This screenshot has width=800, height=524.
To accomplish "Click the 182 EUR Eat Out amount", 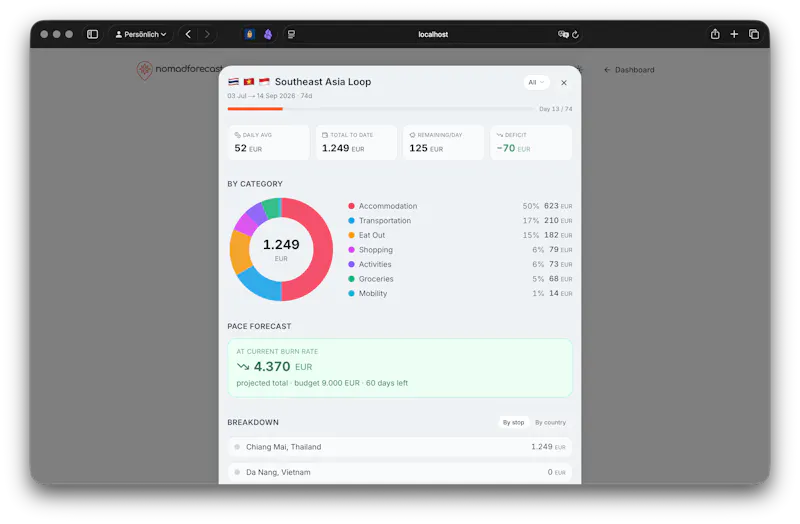I will [558, 235].
